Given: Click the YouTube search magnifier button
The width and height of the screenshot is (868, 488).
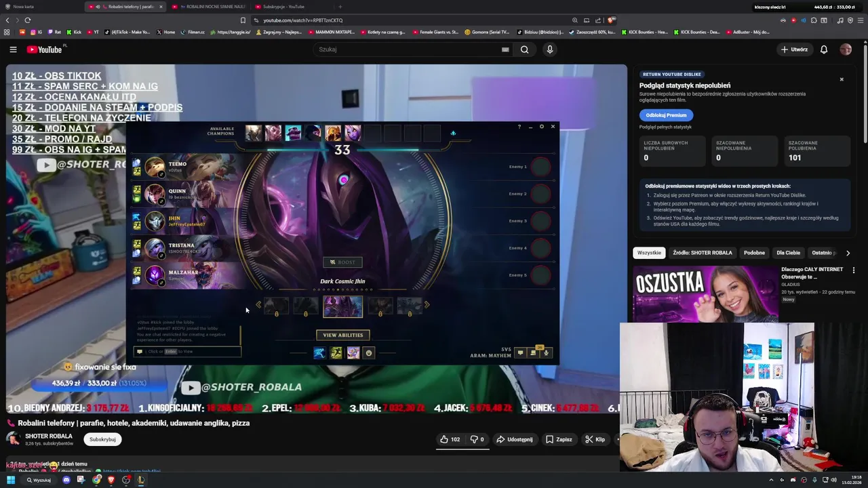Looking at the screenshot, I should pyautogui.click(x=524, y=49).
